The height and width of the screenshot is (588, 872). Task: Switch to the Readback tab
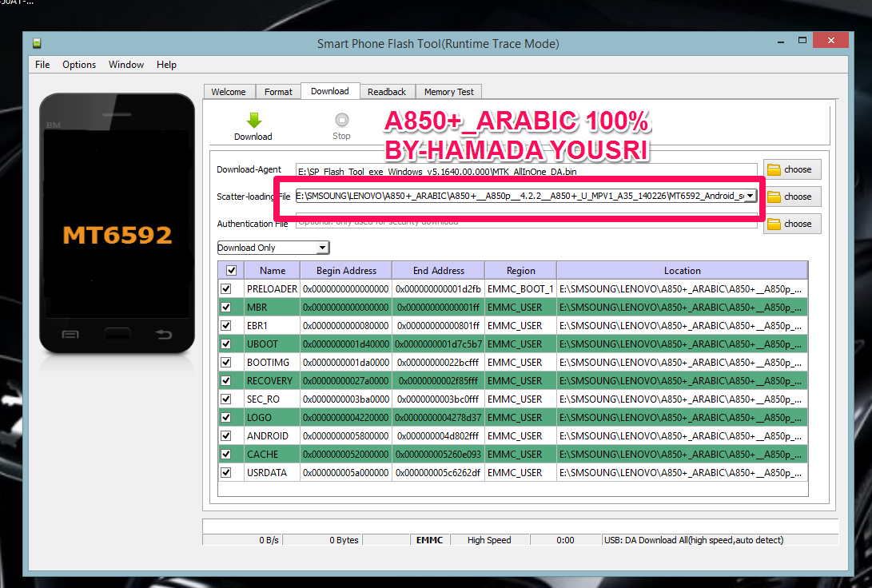click(387, 92)
